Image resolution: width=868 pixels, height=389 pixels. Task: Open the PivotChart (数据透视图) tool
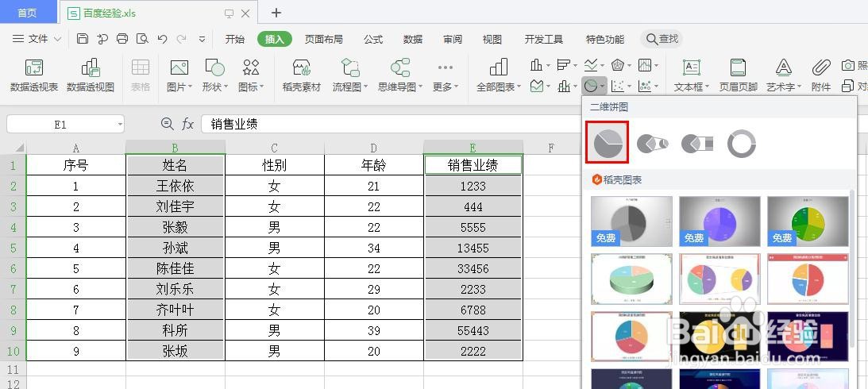point(91,75)
